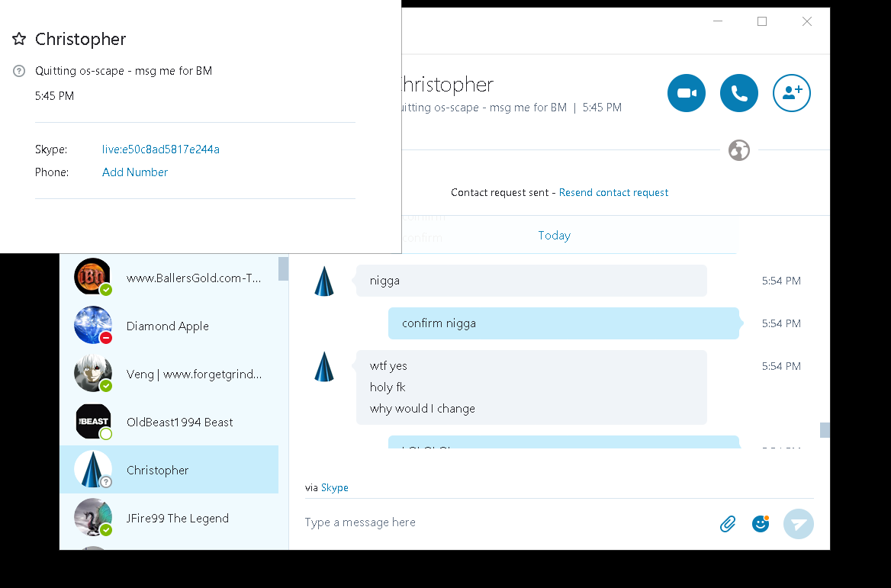Select OldBeast1994 Beast contact
The height and width of the screenshot is (588, 891).
[169, 422]
